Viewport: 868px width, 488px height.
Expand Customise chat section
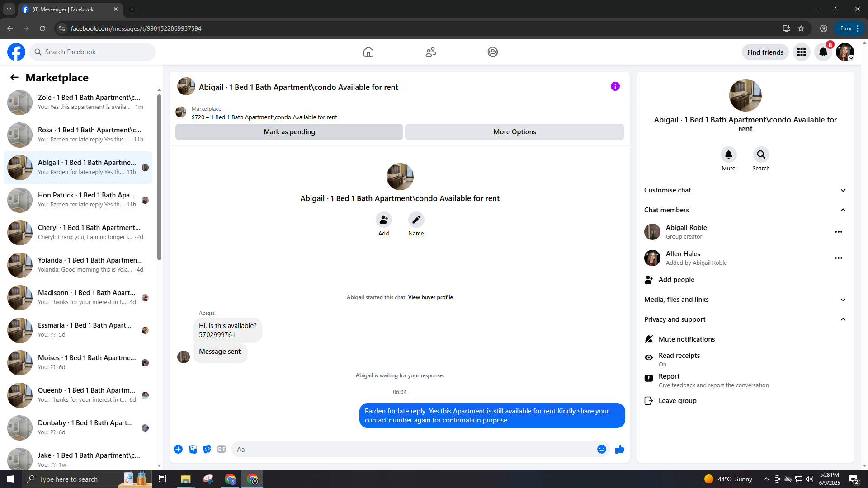745,190
